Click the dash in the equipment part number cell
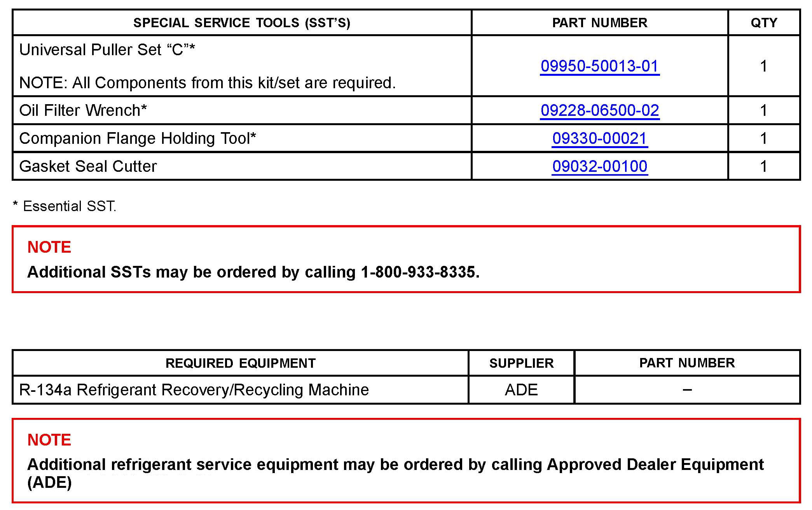Screen dimensions: 812x510 click(687, 389)
